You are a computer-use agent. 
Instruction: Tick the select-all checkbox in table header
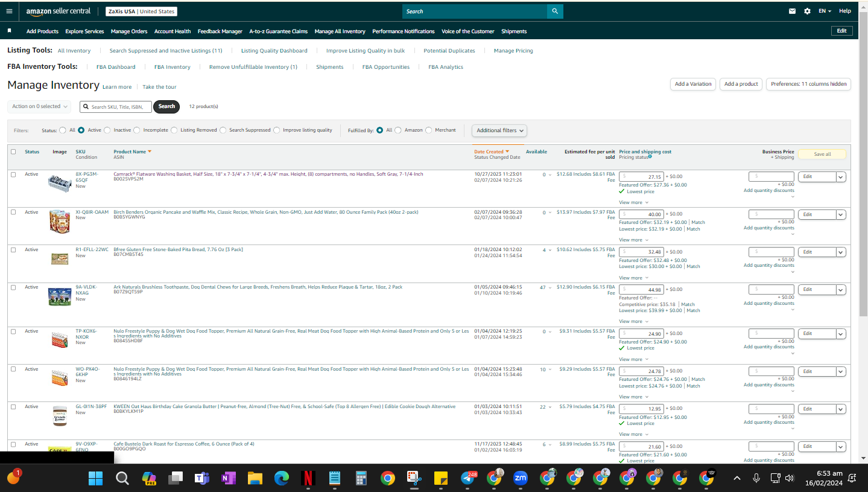point(13,152)
